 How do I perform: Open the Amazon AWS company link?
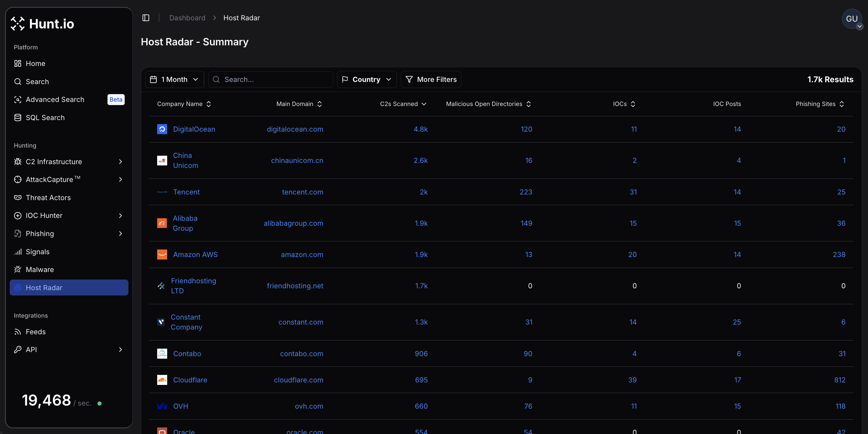click(x=195, y=255)
